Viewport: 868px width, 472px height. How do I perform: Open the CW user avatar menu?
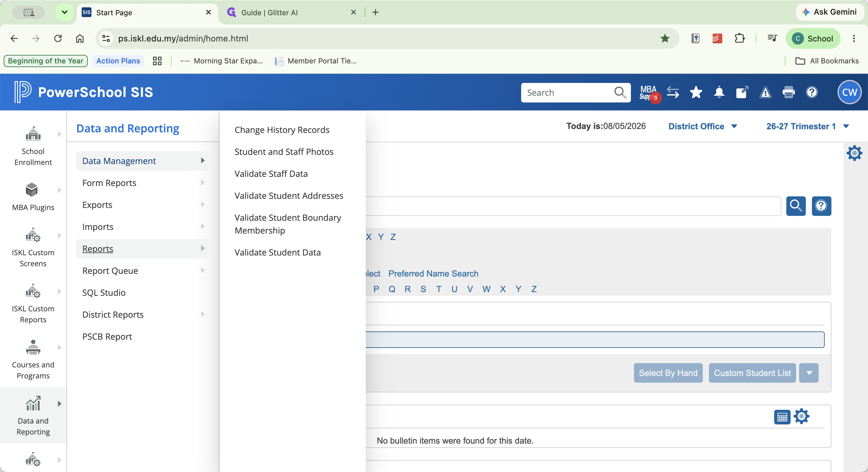coord(849,92)
